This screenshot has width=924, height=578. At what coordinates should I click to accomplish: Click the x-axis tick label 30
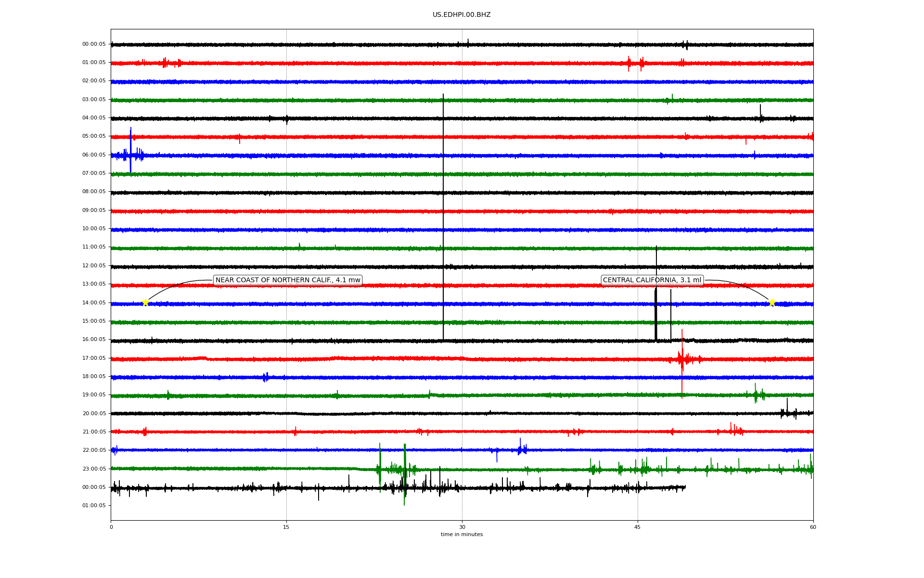click(462, 527)
